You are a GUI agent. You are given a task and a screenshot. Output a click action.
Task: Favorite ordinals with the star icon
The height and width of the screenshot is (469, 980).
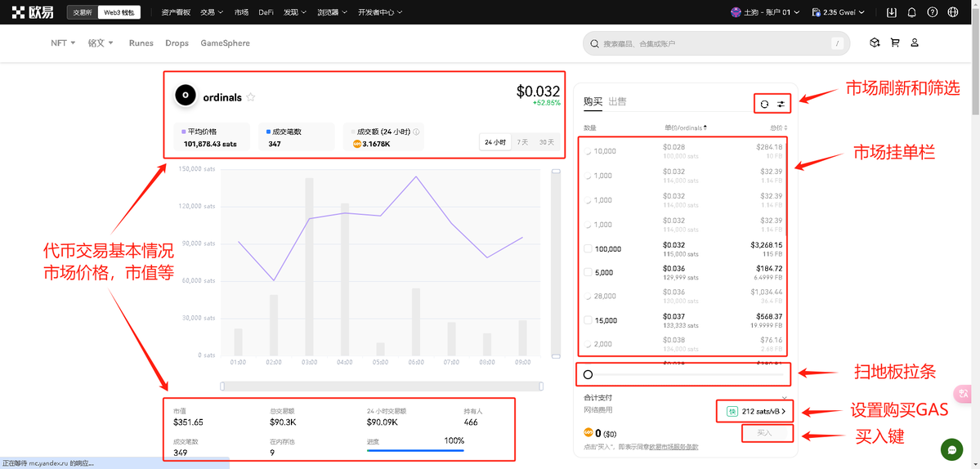click(x=251, y=97)
